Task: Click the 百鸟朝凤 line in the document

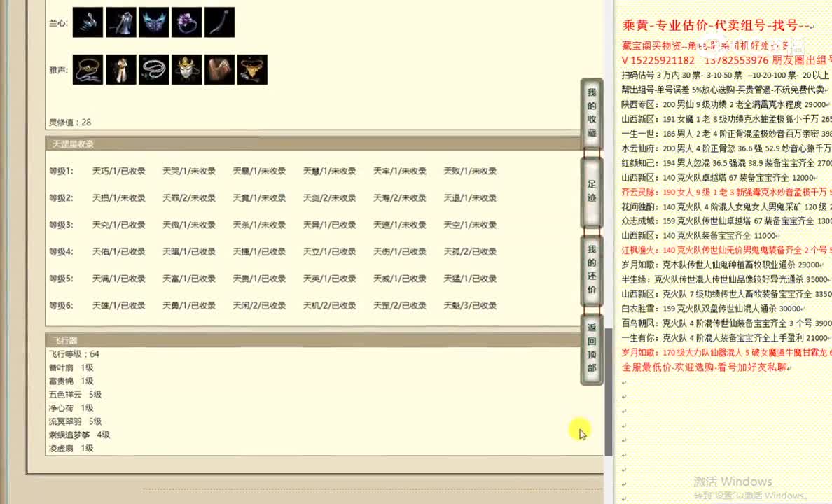Action: (726, 323)
